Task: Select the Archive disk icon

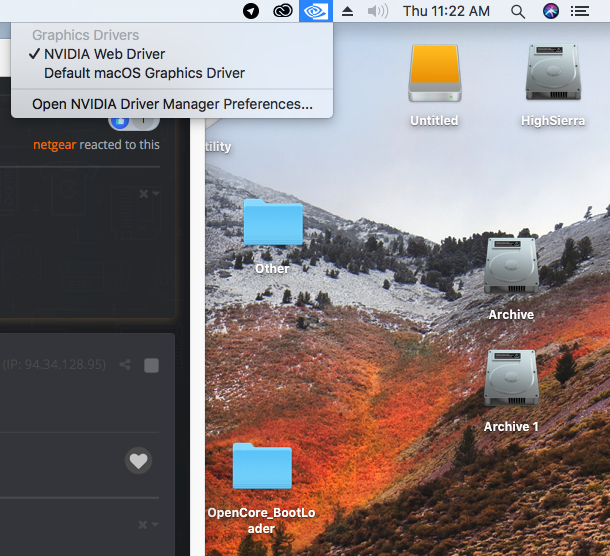Action: [x=511, y=266]
